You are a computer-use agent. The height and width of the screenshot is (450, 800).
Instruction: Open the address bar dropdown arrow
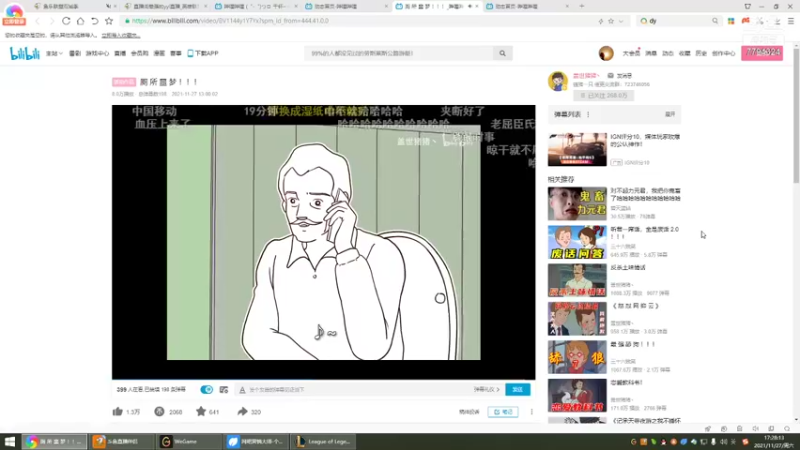tap(621, 21)
